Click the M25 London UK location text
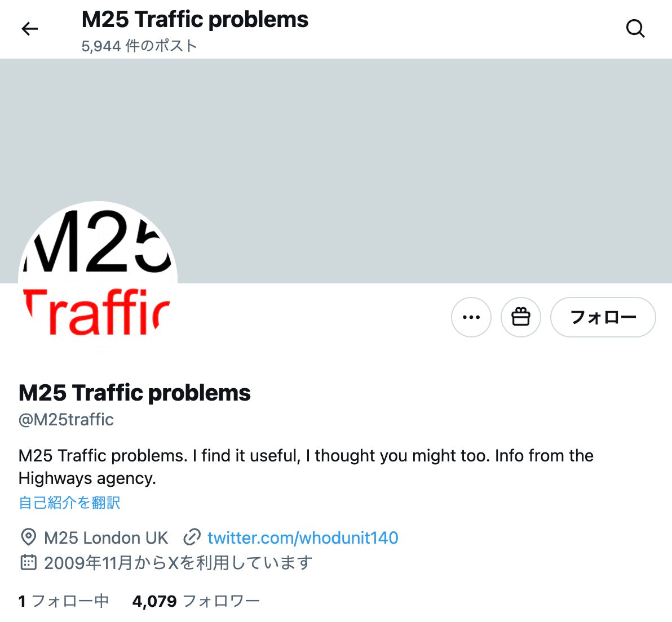This screenshot has height=622, width=672. (106, 537)
